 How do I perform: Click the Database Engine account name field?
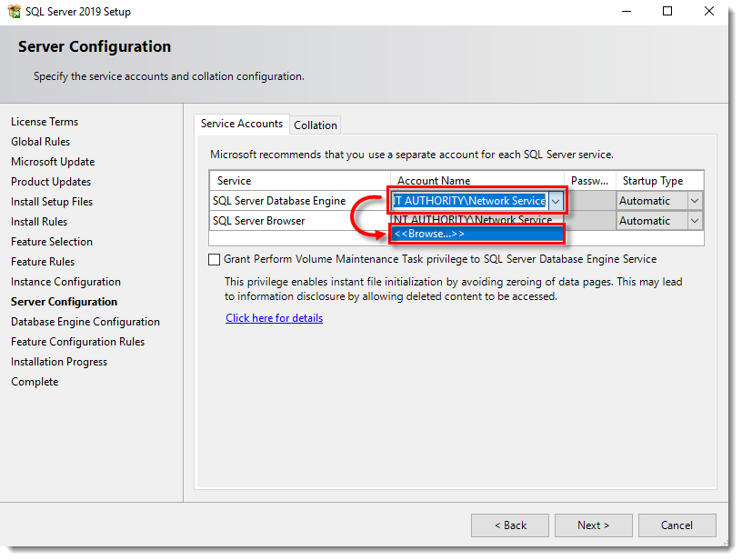(x=471, y=201)
